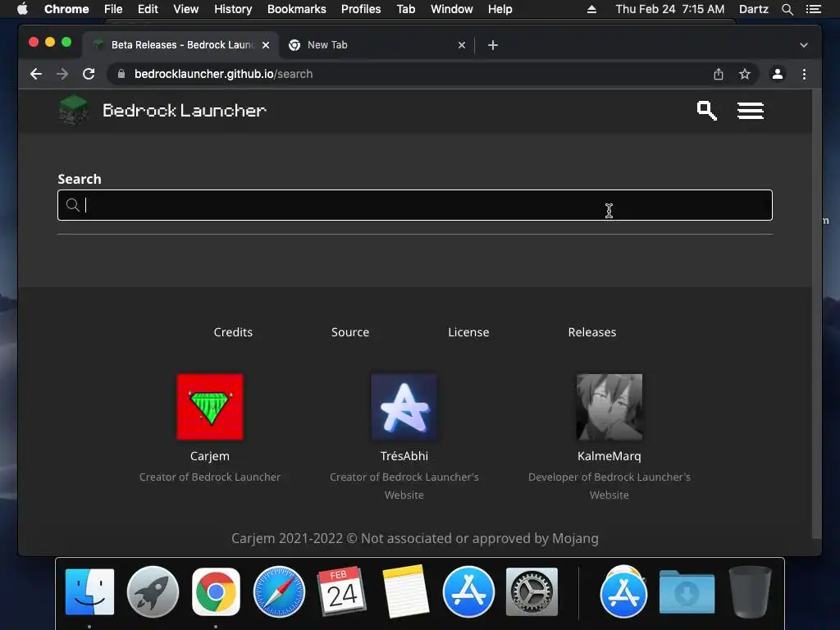Reload the current page
Viewport: 840px width, 630px height.
(89, 74)
